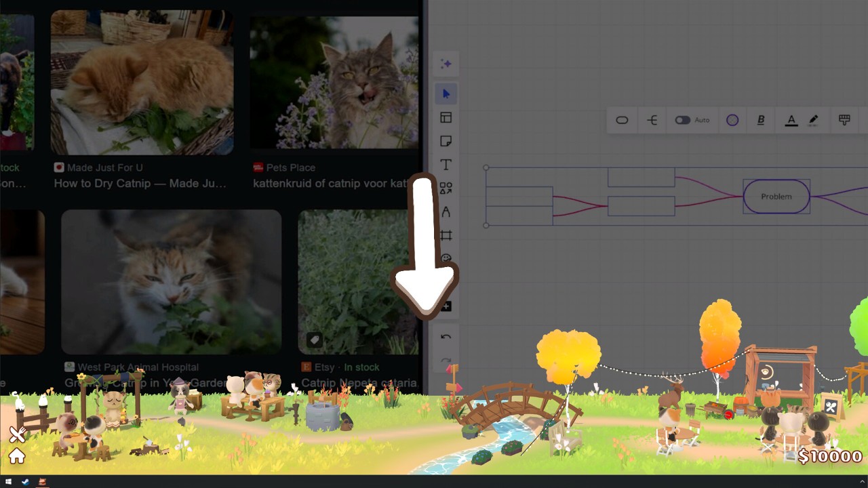
Task: Select the pen drawing tool
Action: (x=446, y=212)
